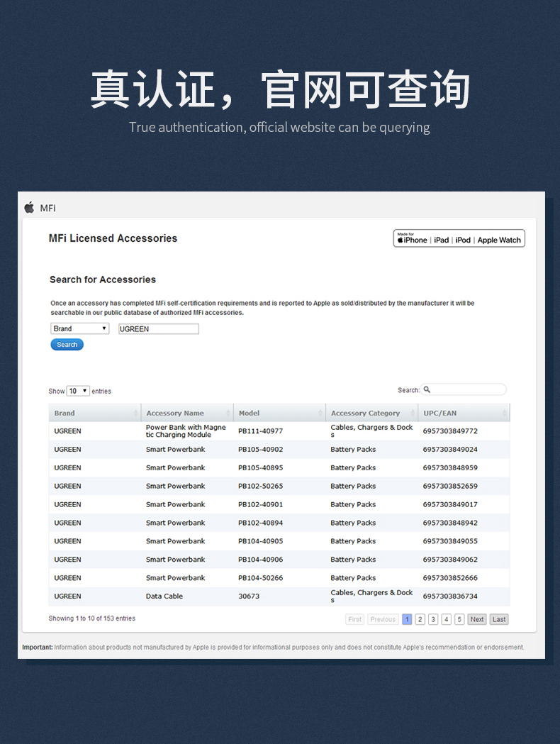
Task: Click the table Search filter field
Action: click(x=464, y=389)
